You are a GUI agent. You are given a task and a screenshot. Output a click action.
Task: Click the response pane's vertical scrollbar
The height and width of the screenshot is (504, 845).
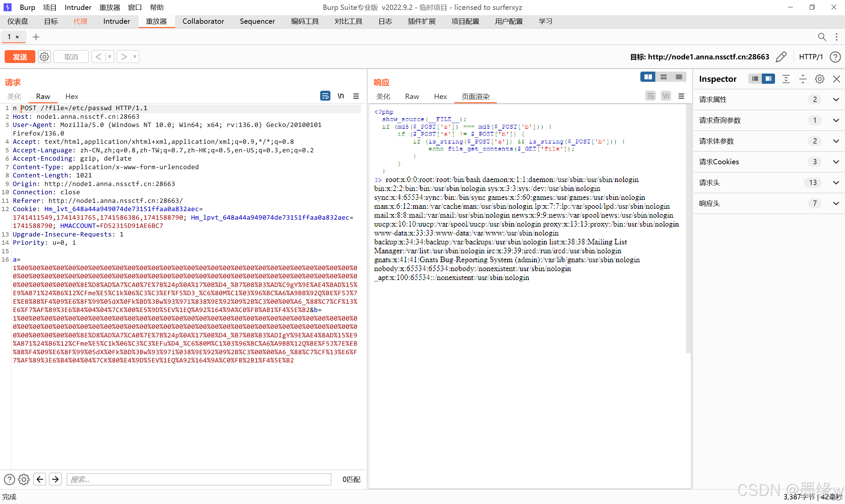pyautogui.click(x=688, y=228)
